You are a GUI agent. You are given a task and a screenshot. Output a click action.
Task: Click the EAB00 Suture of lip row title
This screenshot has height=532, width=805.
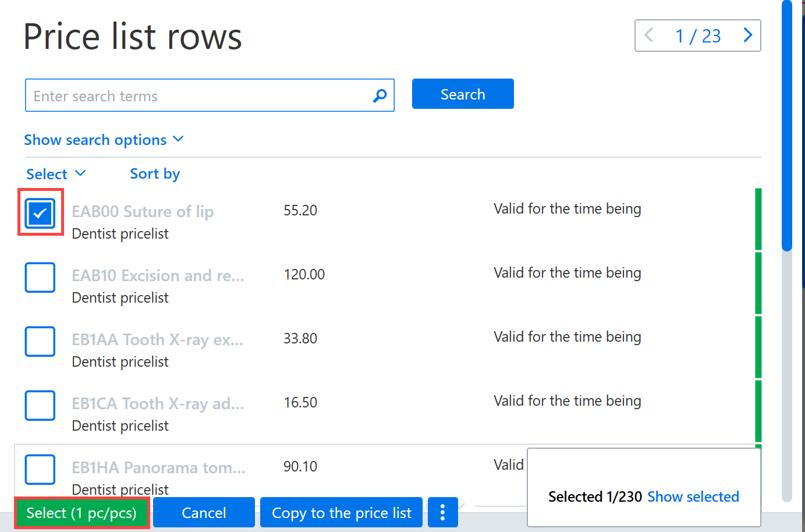pyautogui.click(x=143, y=211)
